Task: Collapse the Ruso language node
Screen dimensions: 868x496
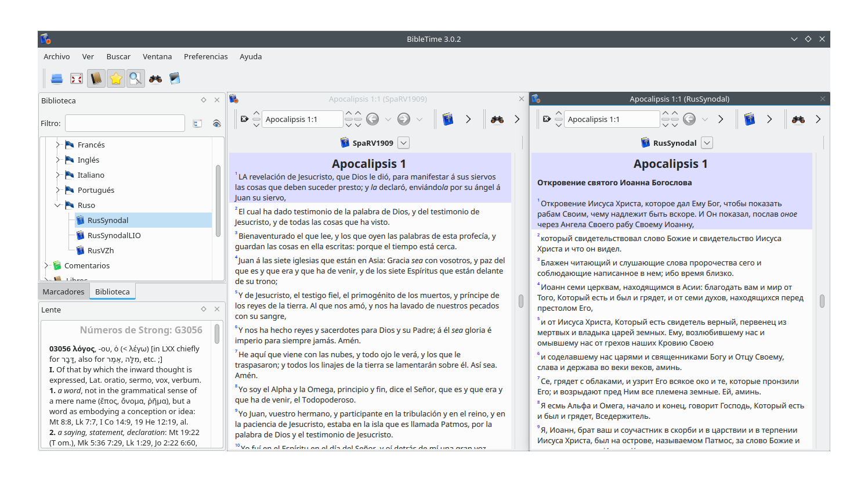Action: (58, 205)
